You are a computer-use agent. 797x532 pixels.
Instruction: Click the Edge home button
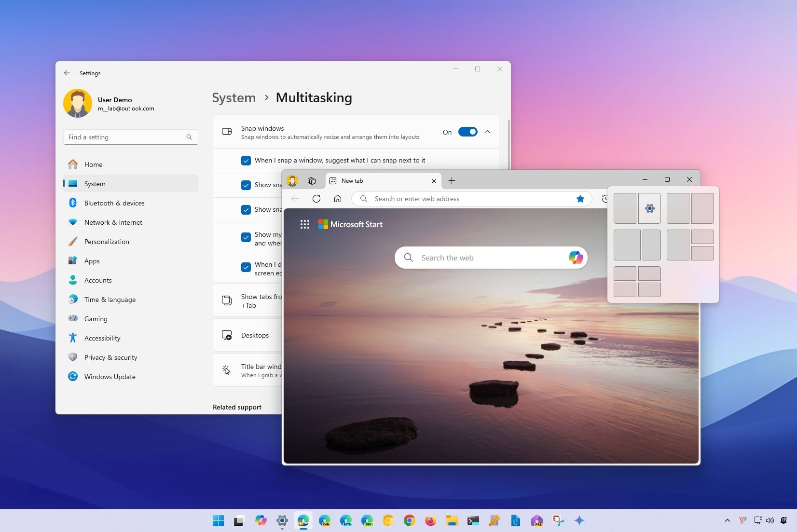338,198
